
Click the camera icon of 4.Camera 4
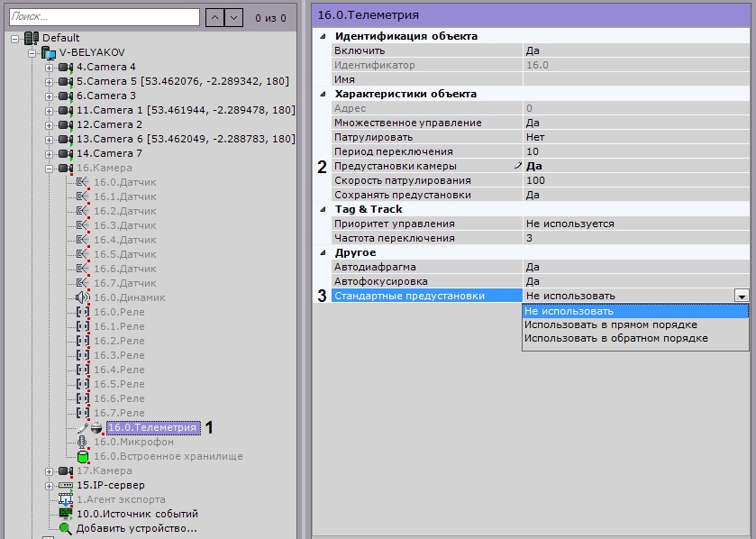pos(66,67)
